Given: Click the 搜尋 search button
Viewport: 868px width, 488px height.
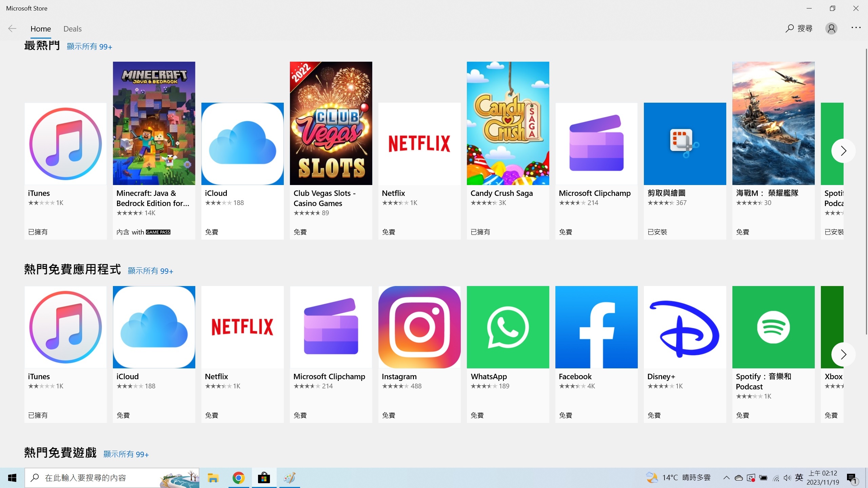Looking at the screenshot, I should pyautogui.click(x=799, y=28).
